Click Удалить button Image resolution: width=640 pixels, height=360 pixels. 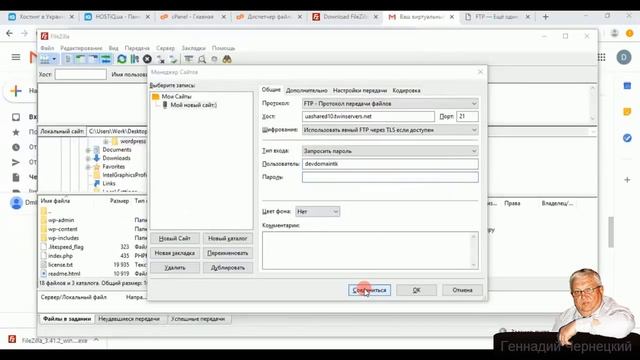click(175, 268)
